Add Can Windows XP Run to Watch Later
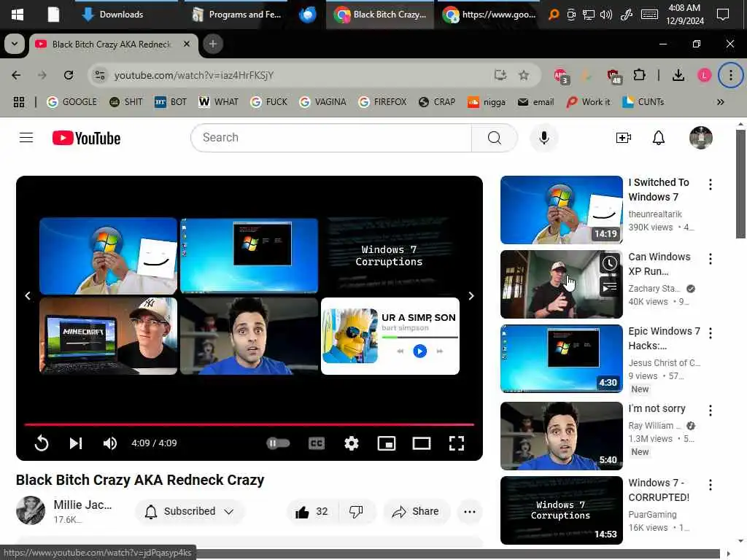 pyautogui.click(x=609, y=263)
